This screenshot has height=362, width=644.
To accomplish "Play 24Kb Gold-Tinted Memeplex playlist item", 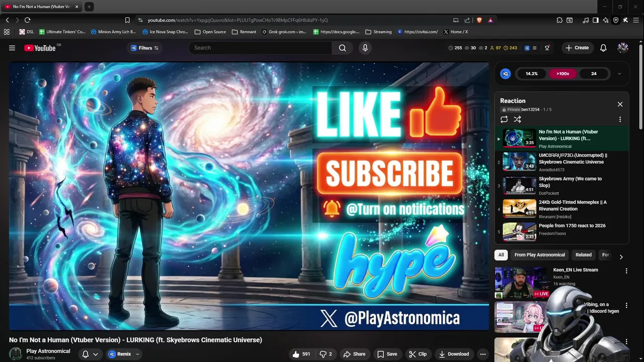I will click(562, 209).
